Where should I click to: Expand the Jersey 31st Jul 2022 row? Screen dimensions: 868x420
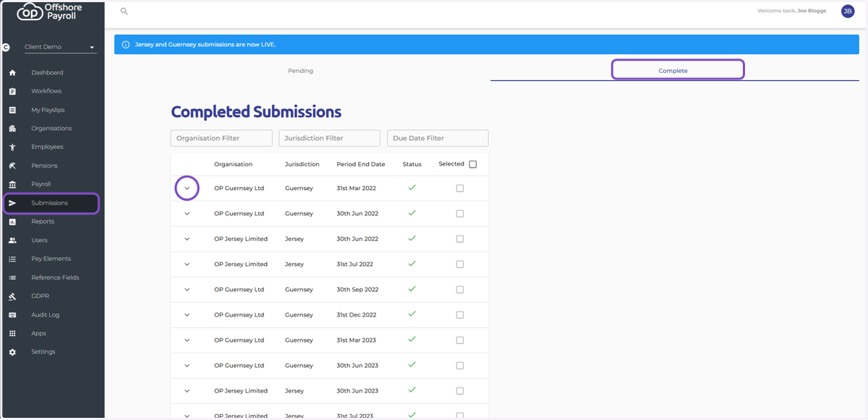click(187, 265)
